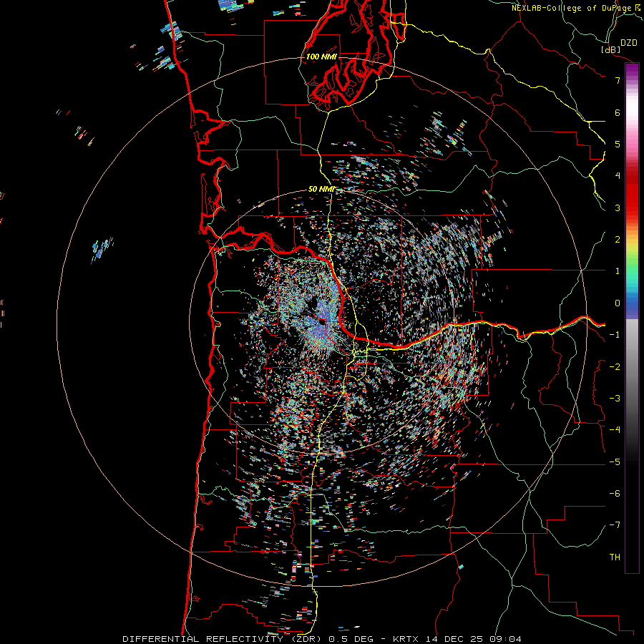Click the legend value '-7'
Viewport: 644px width, 644px height.
coord(615,525)
